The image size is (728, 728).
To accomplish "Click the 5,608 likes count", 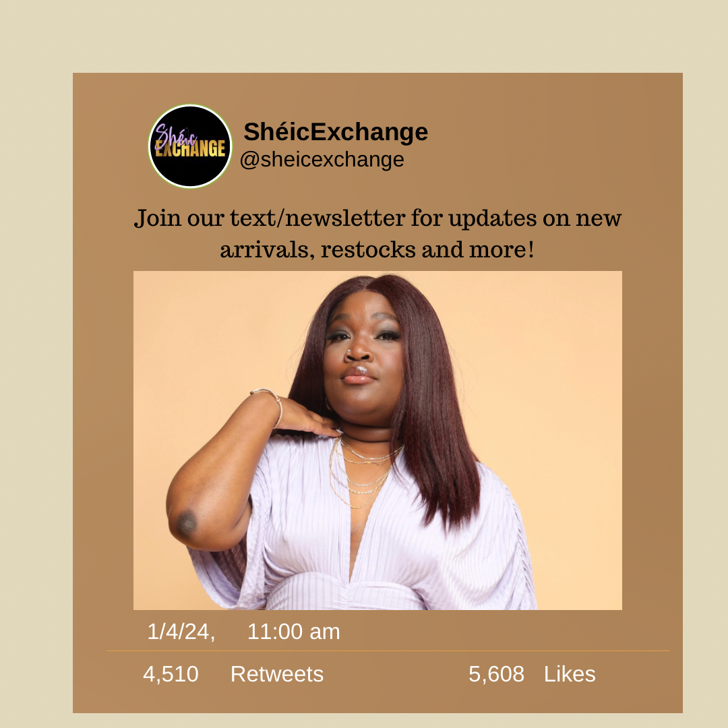I will point(496,674).
